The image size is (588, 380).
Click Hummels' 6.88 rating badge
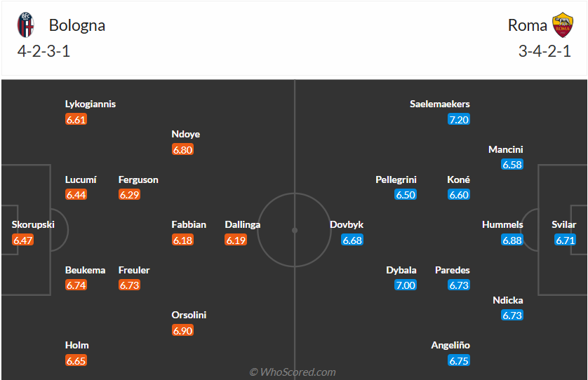coord(512,240)
